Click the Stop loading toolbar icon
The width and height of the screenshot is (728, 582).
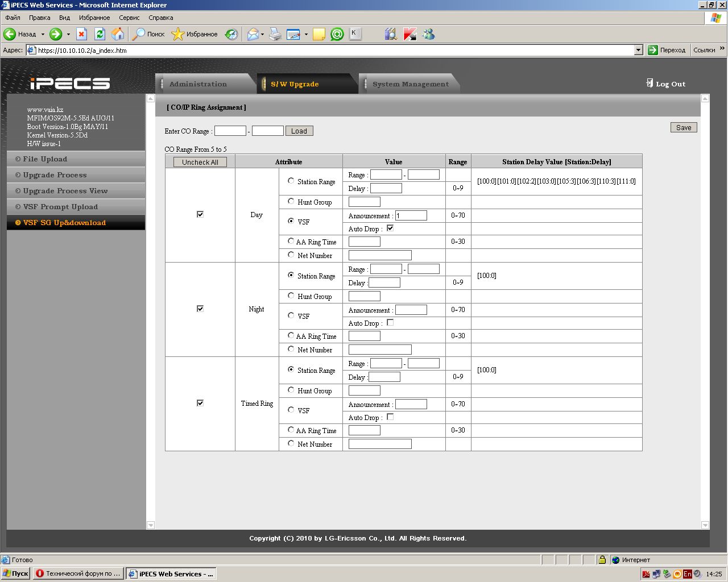[x=81, y=34]
